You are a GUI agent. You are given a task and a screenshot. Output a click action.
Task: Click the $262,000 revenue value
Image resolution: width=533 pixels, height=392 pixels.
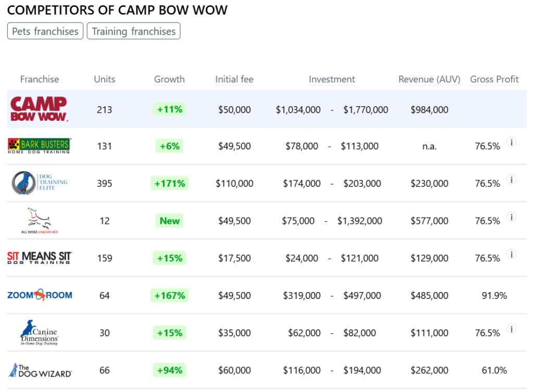point(429,370)
